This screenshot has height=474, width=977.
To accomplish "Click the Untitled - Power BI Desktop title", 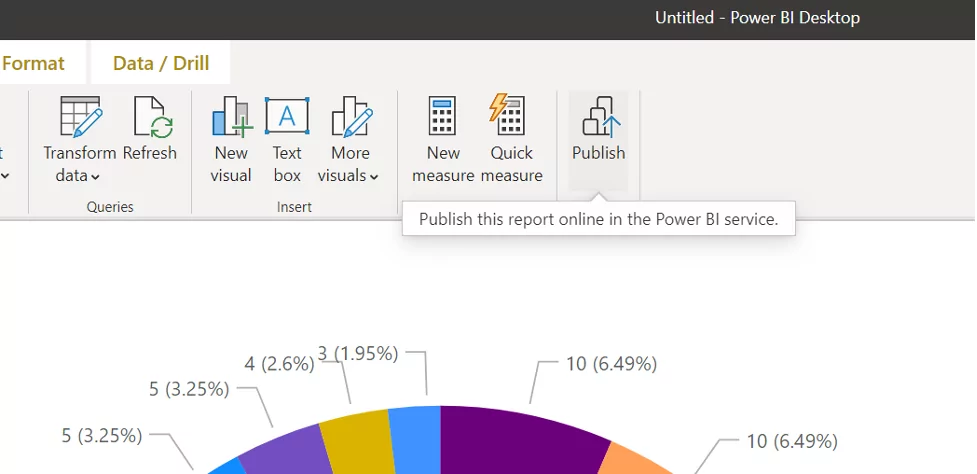I will point(757,17).
